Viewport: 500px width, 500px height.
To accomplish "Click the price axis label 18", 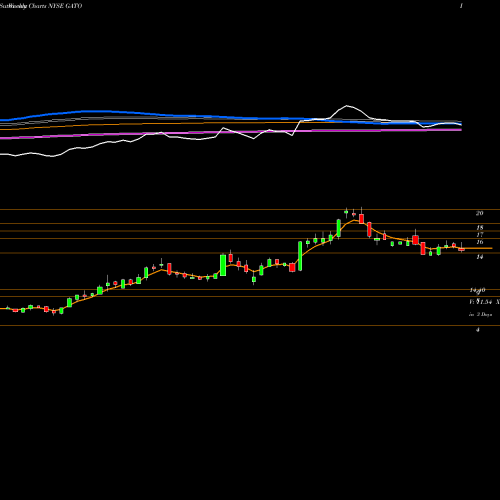I will tap(479, 228).
